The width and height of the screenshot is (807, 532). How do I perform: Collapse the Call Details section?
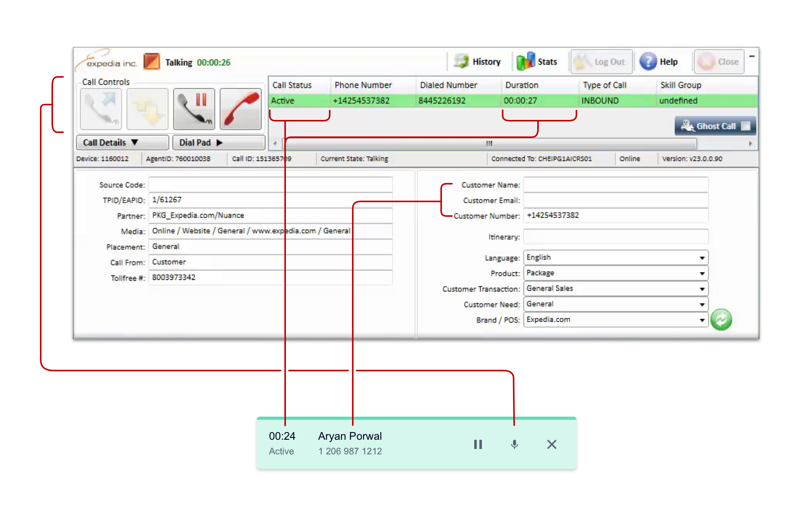(x=123, y=143)
